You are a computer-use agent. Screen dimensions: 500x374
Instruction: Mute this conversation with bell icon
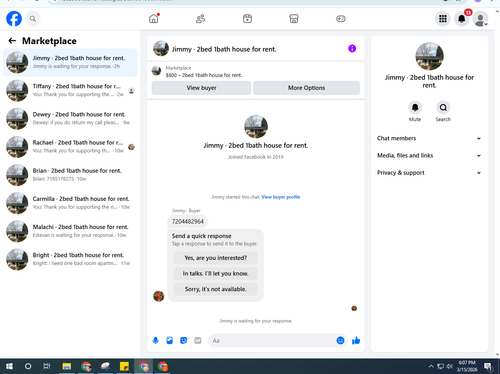415,107
